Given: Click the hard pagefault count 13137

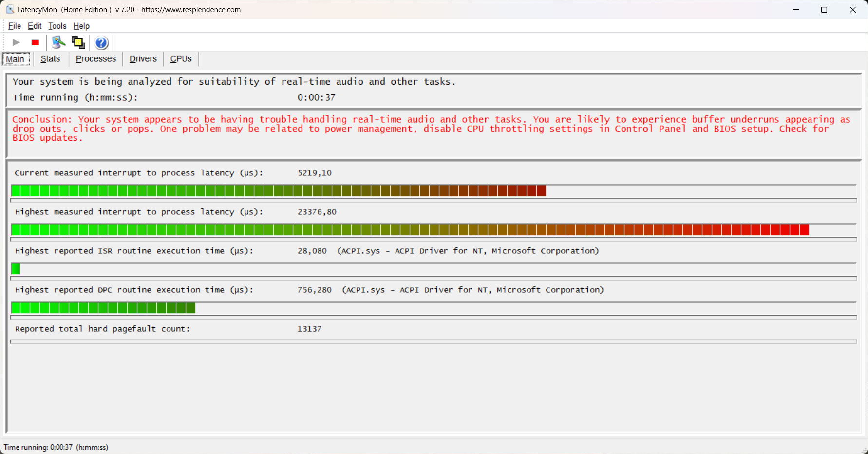Looking at the screenshot, I should (x=309, y=329).
